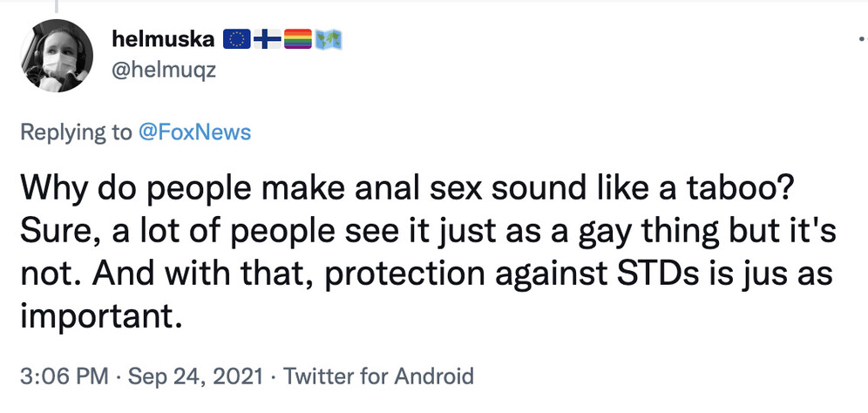This screenshot has height=413, width=868.
Task: Open the helmuska profile picture
Action: tap(58, 54)
